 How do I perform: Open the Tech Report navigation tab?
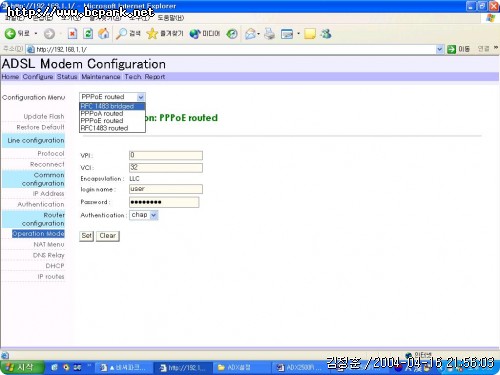click(145, 77)
